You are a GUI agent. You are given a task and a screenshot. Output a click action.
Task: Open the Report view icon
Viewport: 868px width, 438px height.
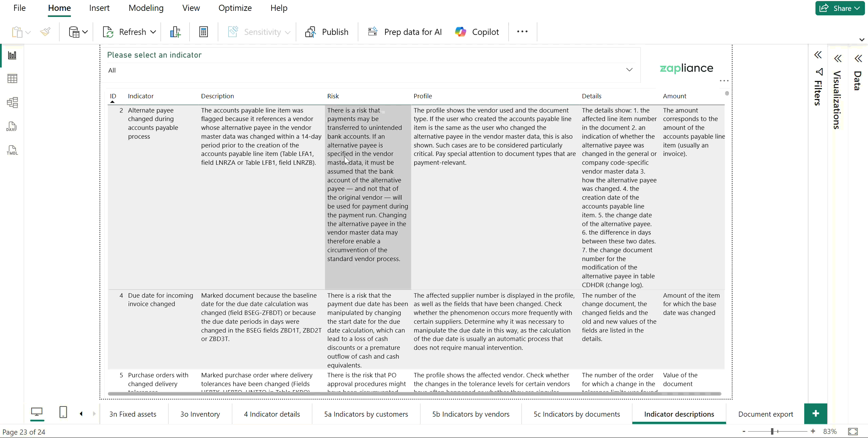[12, 55]
